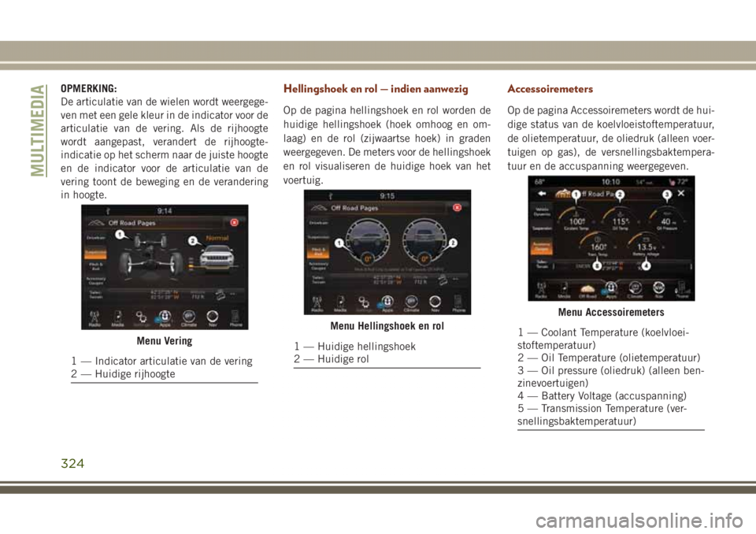Click page number 324

point(72,464)
